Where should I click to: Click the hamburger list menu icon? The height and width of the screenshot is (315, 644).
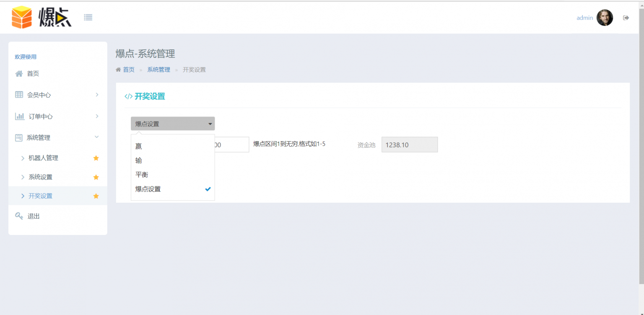[88, 17]
